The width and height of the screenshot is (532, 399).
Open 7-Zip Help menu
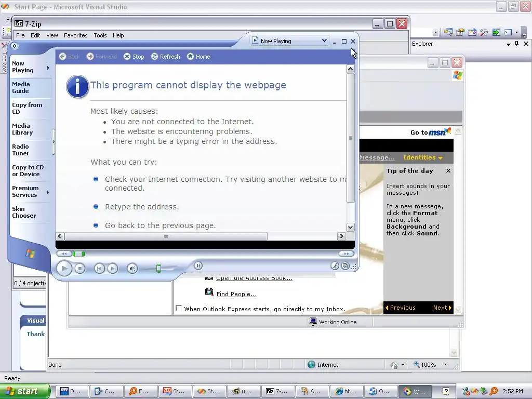pyautogui.click(x=118, y=35)
